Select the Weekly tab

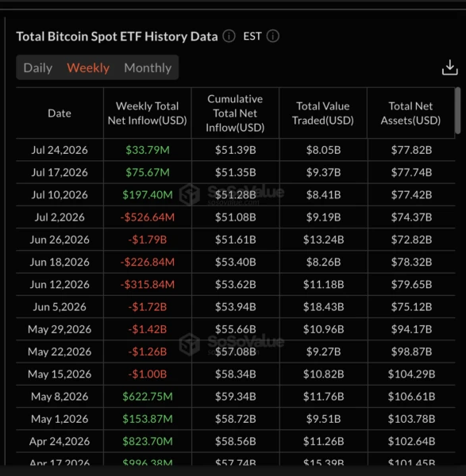88,67
